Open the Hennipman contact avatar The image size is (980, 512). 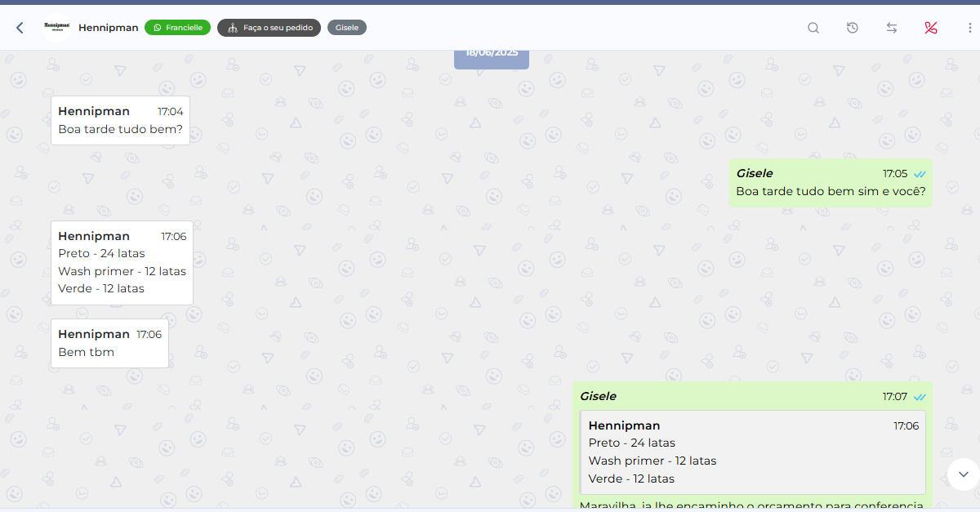coord(57,28)
